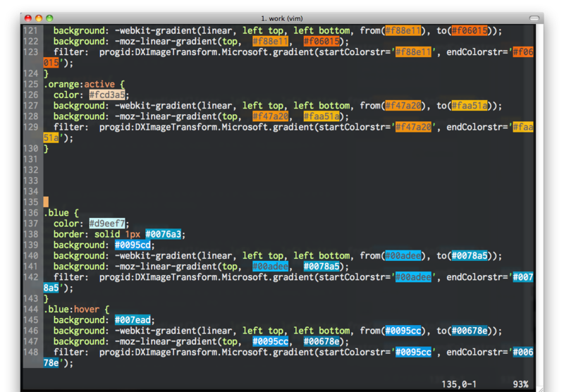
Task: Click the cursor position '135,0-1' in status line
Action: tap(459, 384)
